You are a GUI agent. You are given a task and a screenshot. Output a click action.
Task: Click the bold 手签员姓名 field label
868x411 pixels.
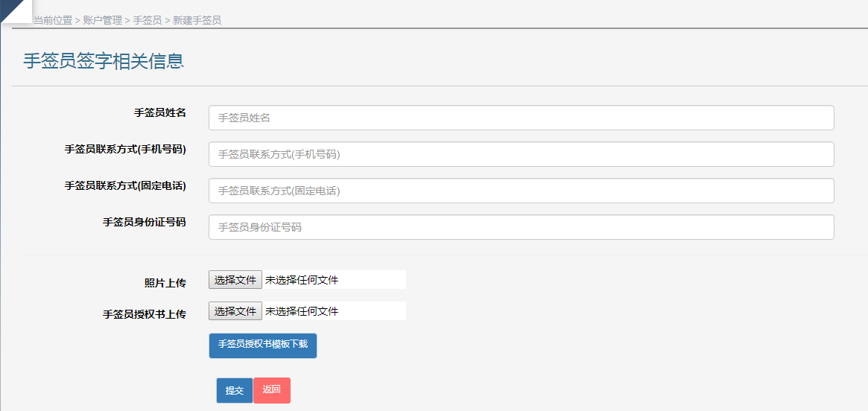coord(159,112)
